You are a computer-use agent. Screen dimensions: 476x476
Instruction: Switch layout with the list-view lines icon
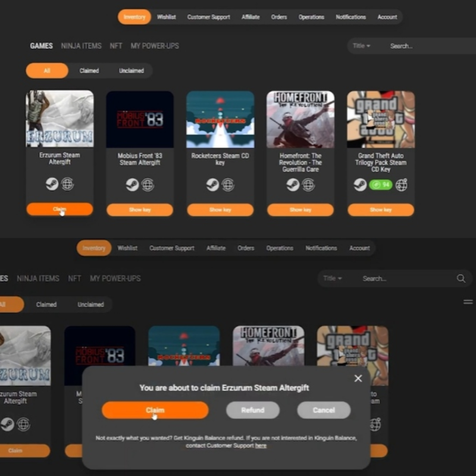tap(468, 302)
